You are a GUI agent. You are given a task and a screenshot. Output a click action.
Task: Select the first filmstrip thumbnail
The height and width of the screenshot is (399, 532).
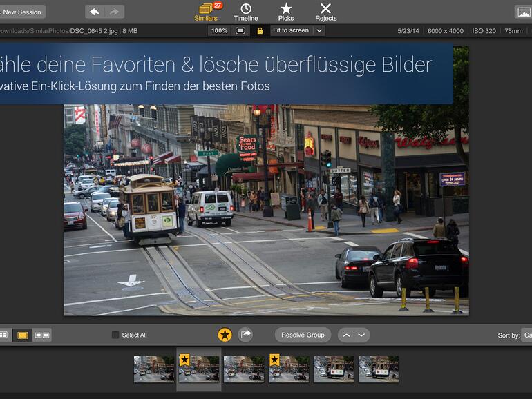point(154,369)
